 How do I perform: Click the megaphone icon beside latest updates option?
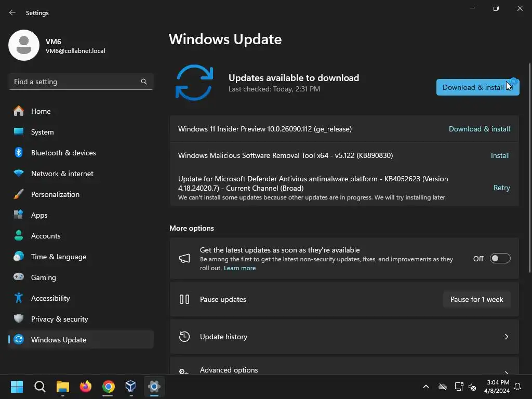184,259
